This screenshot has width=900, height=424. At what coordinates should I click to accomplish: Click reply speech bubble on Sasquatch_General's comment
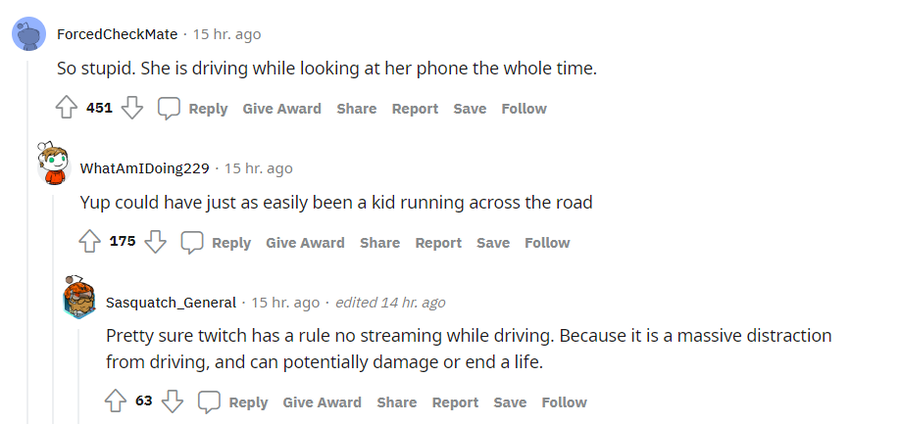pos(210,402)
